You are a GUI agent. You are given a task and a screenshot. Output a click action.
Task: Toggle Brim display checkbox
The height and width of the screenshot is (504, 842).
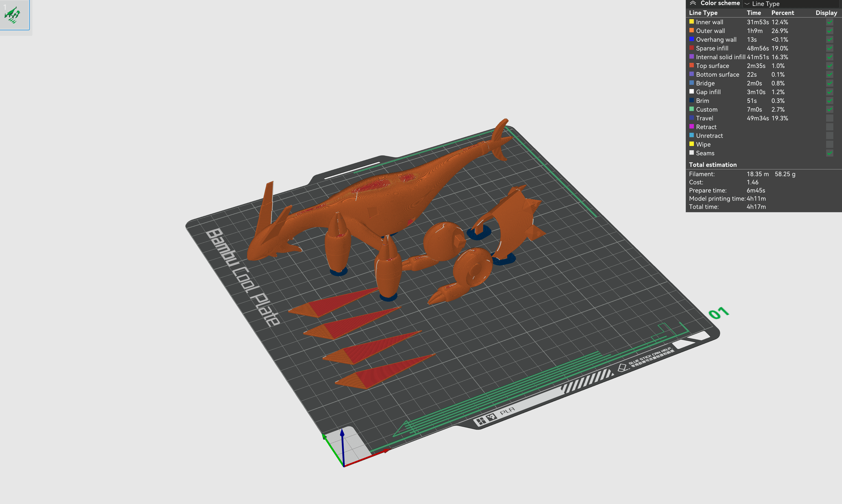coord(829,101)
